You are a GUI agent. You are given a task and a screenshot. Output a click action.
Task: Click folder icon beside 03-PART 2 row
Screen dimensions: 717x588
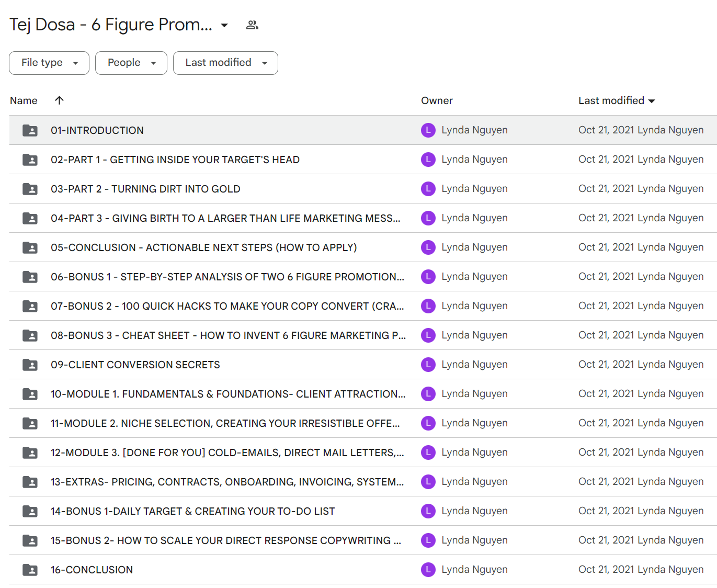coord(30,189)
